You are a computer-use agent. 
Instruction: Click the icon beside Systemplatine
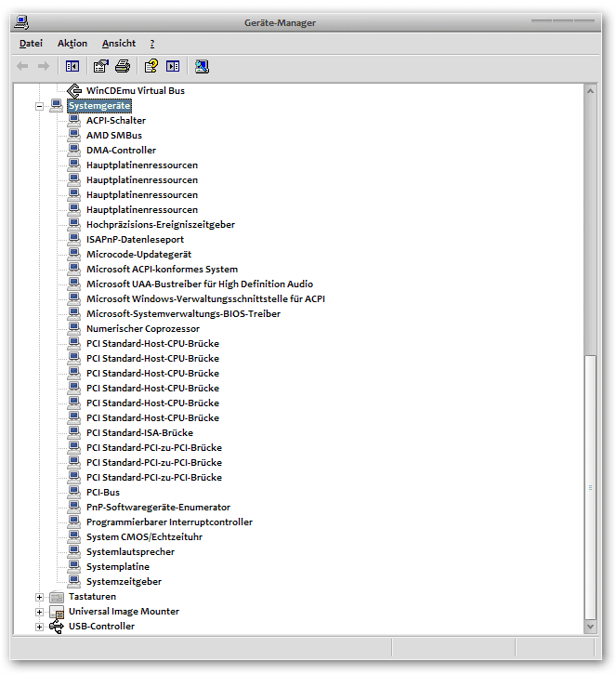[74, 566]
